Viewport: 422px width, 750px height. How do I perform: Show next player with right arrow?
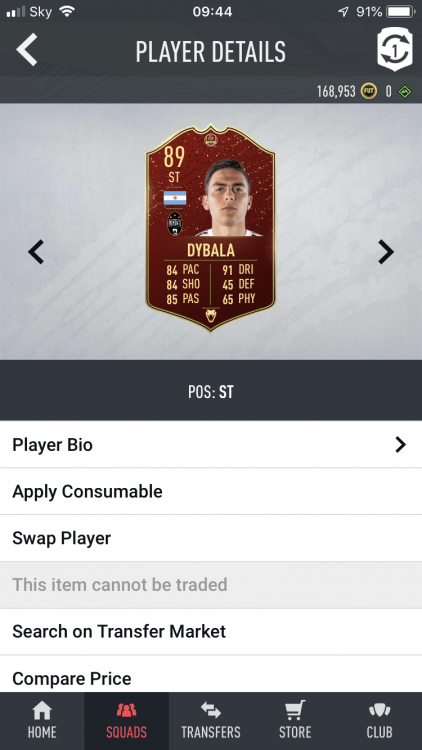click(x=386, y=252)
